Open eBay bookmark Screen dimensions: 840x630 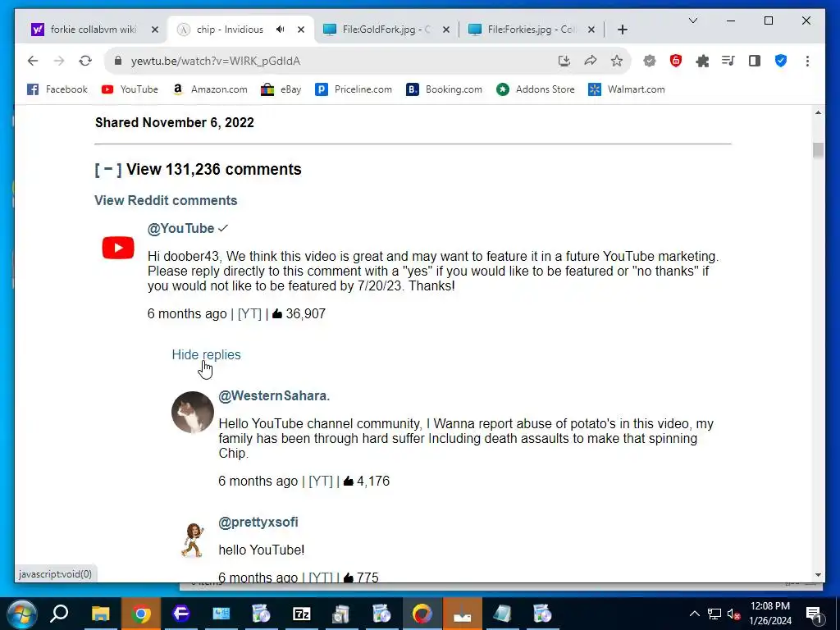tap(281, 89)
